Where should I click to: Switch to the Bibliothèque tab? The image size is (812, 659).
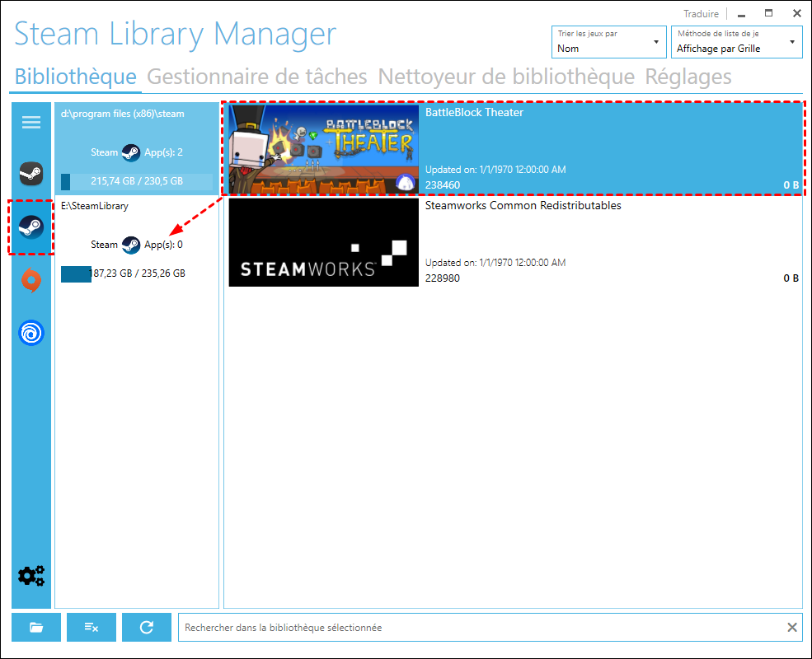click(76, 77)
